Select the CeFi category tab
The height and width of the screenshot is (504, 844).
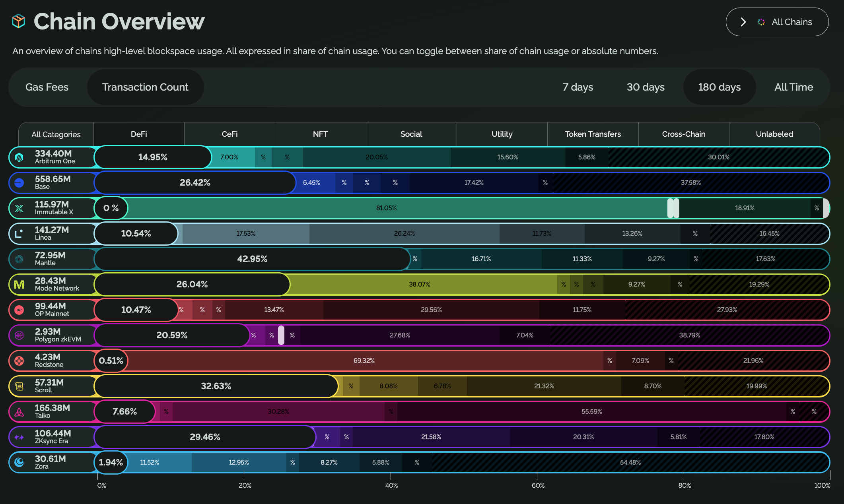229,134
